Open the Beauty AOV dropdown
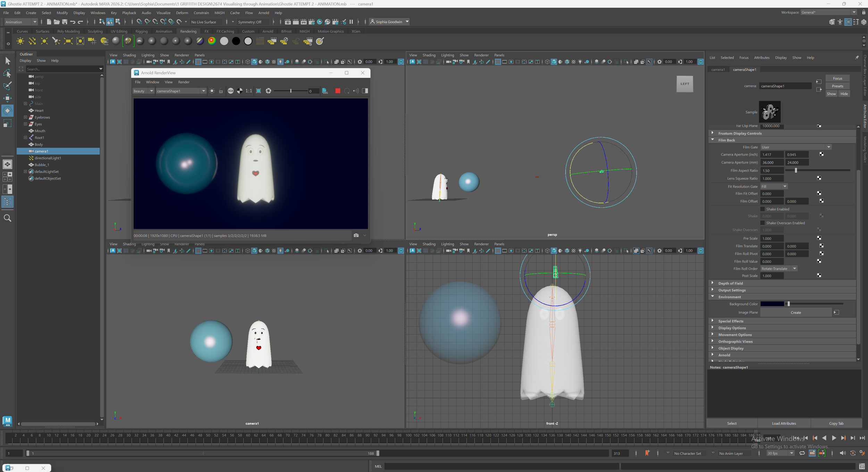Screen dimensions: 868x472 (x=143, y=91)
